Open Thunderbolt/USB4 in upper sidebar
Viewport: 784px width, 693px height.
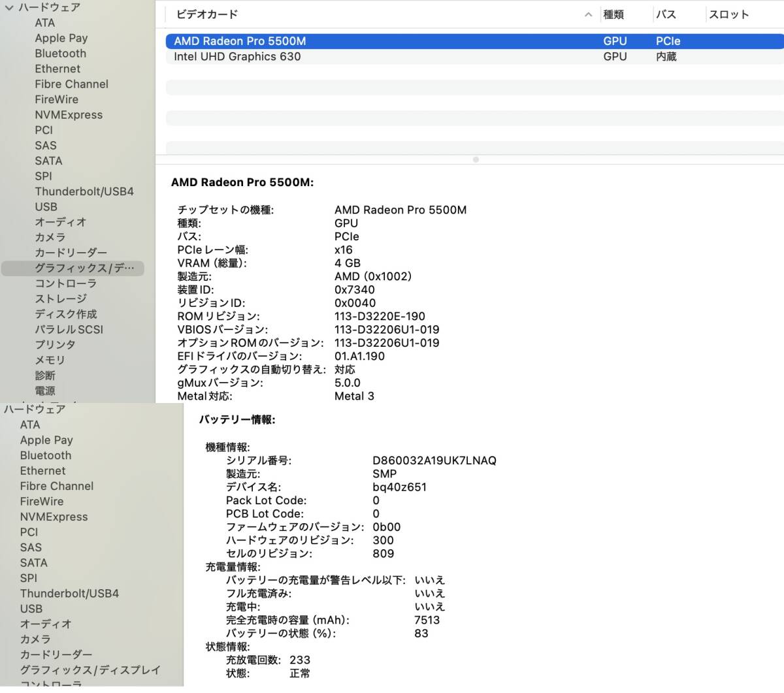(x=84, y=191)
